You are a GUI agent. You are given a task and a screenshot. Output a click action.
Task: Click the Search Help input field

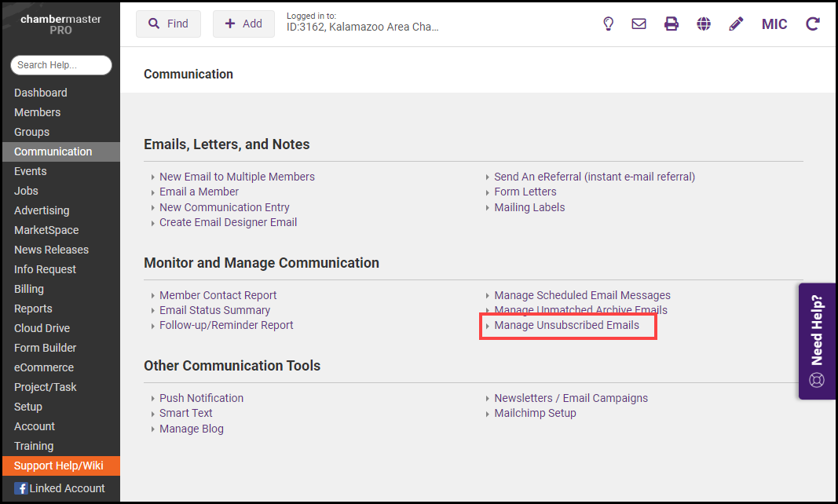(61, 65)
